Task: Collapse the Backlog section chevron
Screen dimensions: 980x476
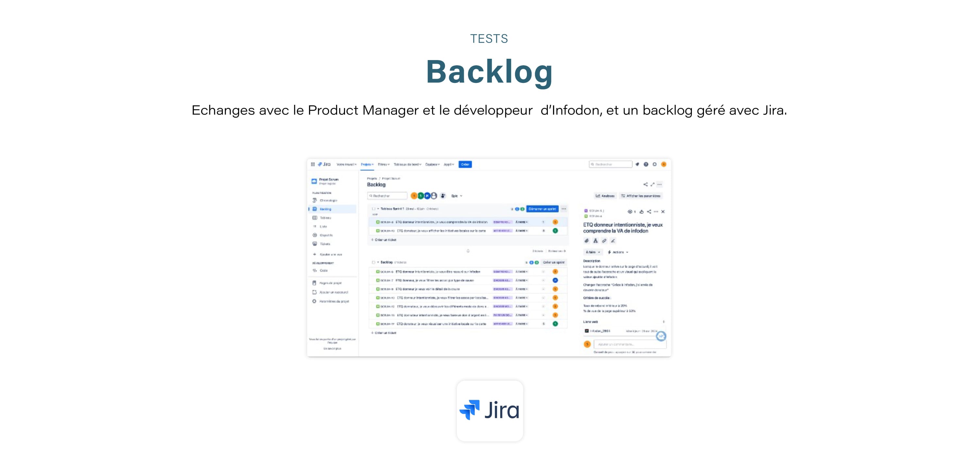Action: click(x=378, y=262)
